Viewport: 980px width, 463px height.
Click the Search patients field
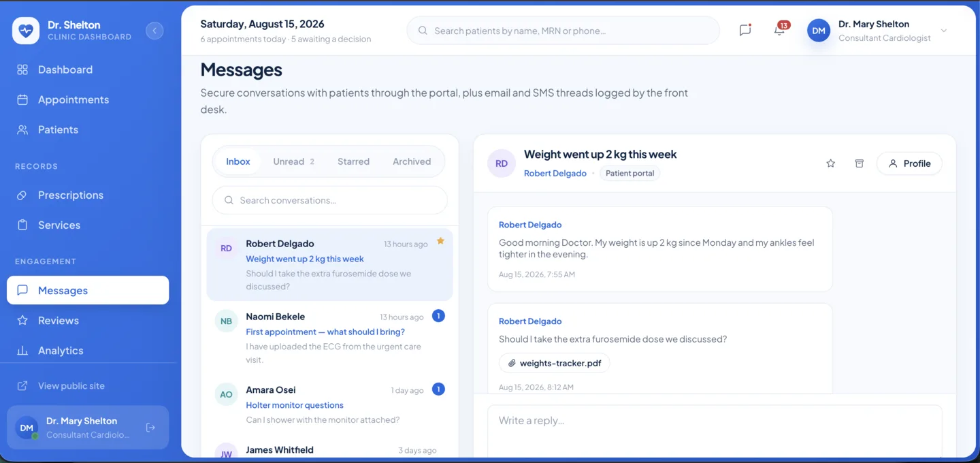pos(563,31)
